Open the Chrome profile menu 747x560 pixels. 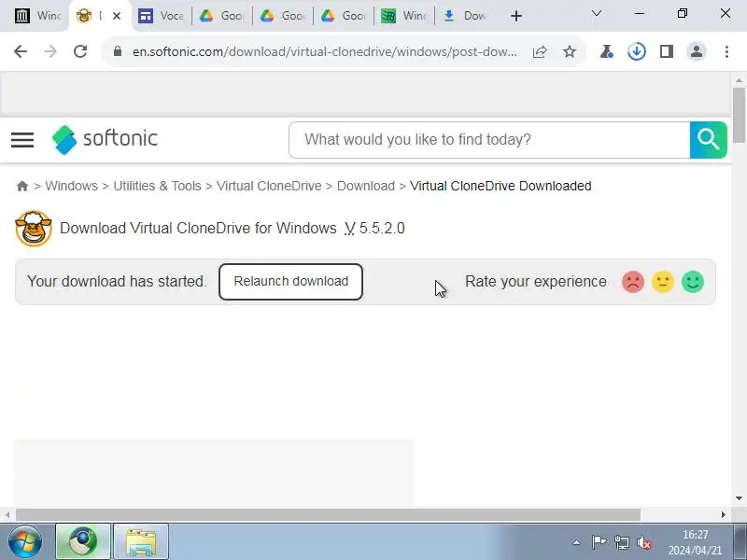tap(697, 51)
